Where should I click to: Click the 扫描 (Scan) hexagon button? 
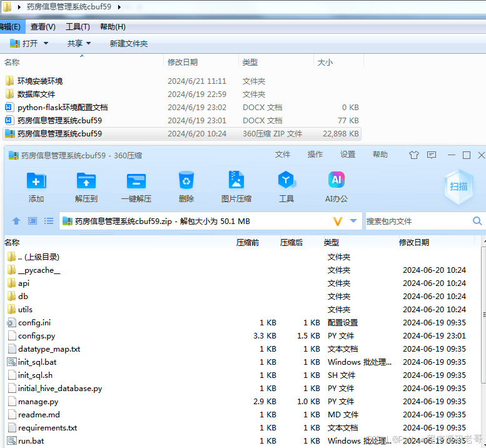point(458,186)
